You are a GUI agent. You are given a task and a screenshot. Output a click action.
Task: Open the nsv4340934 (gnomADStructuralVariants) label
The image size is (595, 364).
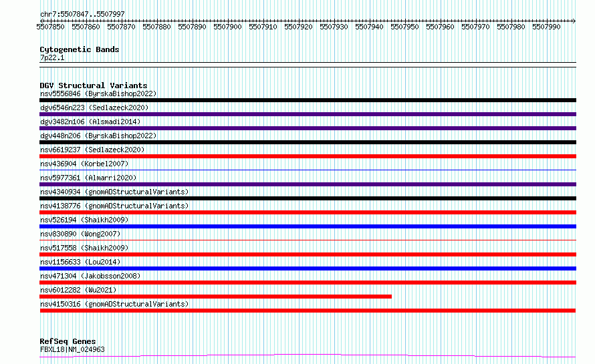pyautogui.click(x=114, y=192)
